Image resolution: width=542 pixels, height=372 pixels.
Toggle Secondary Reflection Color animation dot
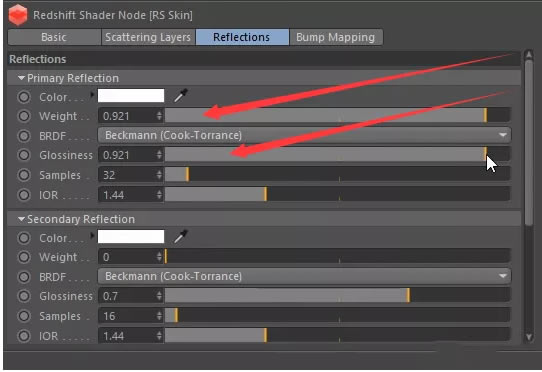(24, 238)
